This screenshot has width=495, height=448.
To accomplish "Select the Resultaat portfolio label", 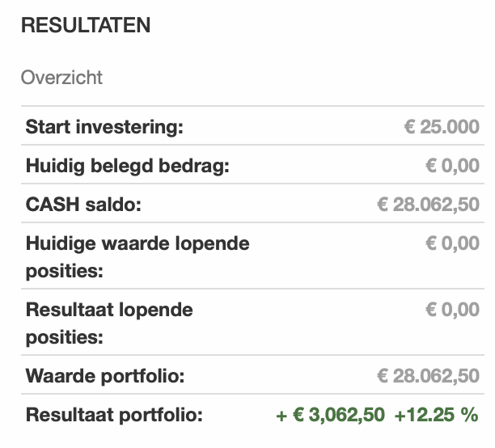I will click(114, 415).
